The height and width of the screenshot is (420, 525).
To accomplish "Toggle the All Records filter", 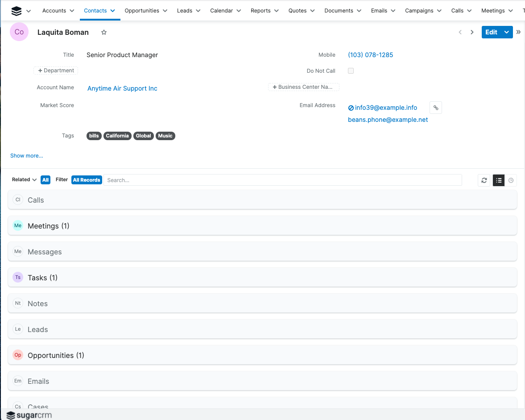I will tap(87, 180).
